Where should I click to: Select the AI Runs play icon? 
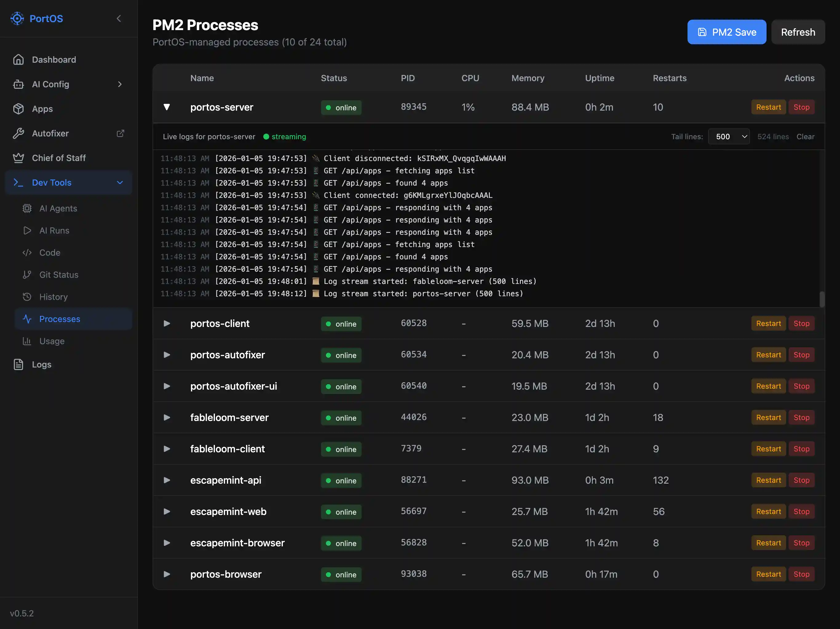tap(27, 230)
